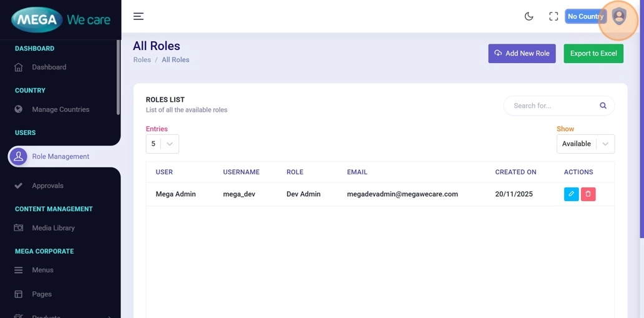This screenshot has height=318, width=644.
Task: Select the No Country badge
Action: tap(585, 16)
